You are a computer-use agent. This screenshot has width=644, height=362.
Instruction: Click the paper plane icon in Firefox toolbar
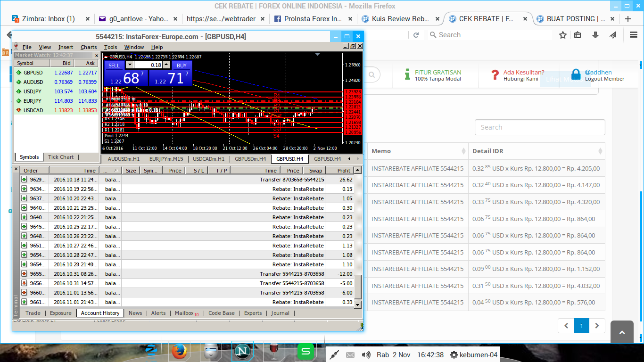pos(613,35)
